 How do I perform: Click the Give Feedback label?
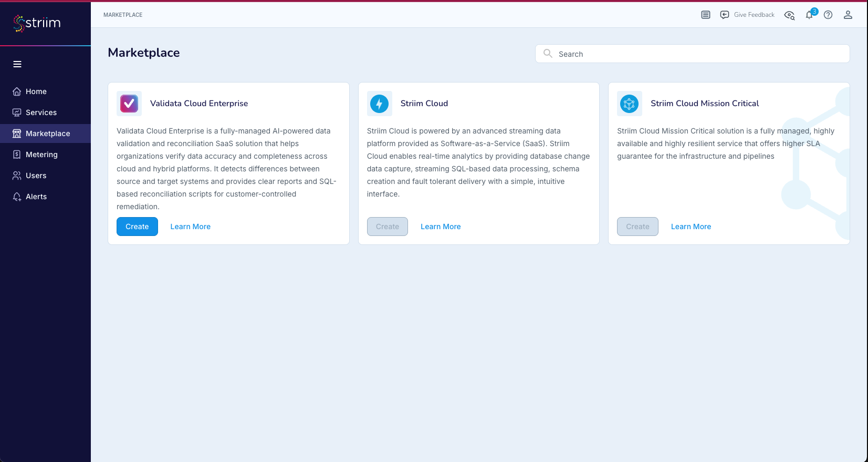[x=754, y=15]
